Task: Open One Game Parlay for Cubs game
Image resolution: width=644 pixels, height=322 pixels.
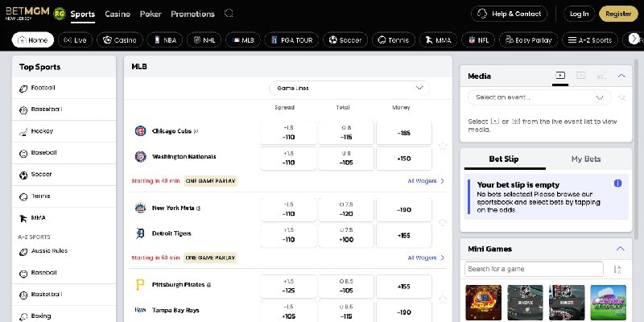Action: tap(210, 180)
